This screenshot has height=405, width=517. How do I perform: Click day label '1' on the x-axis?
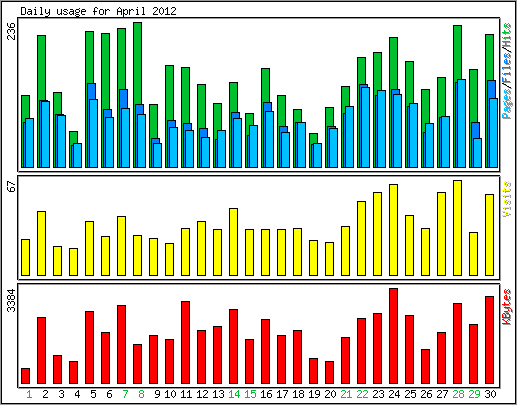click(x=29, y=395)
